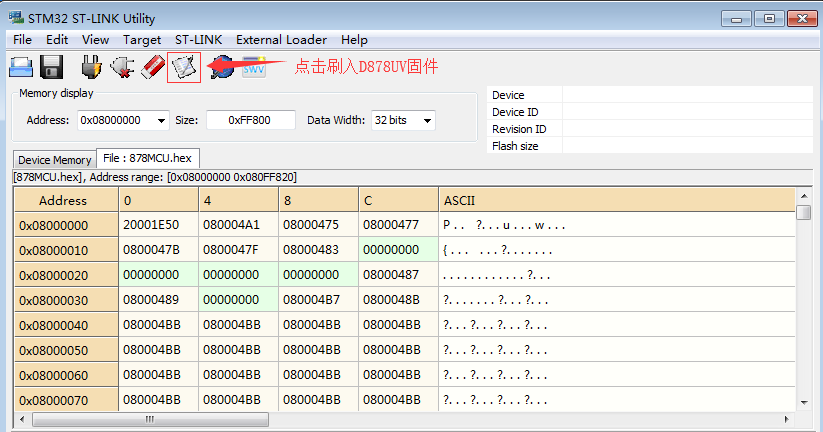Click the vertical scrollbar up arrow
Screen dimensions: 823x432
804,196
